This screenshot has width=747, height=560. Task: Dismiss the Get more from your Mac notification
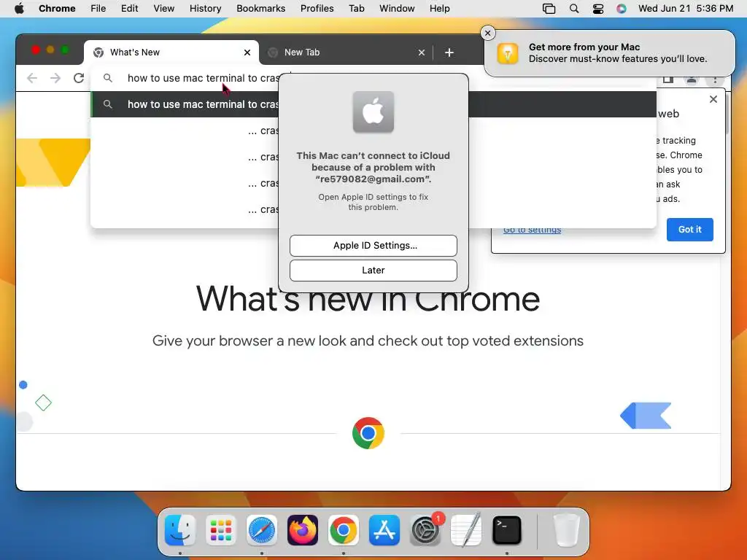pyautogui.click(x=487, y=33)
